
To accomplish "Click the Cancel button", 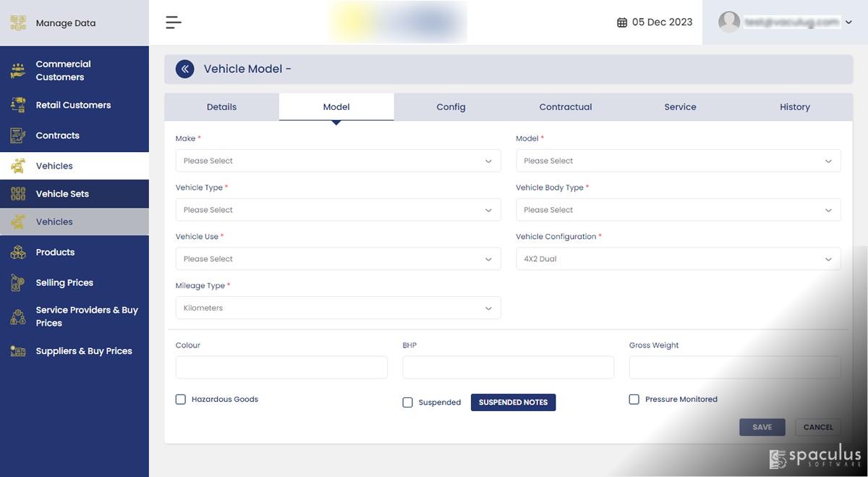I will coord(818,427).
